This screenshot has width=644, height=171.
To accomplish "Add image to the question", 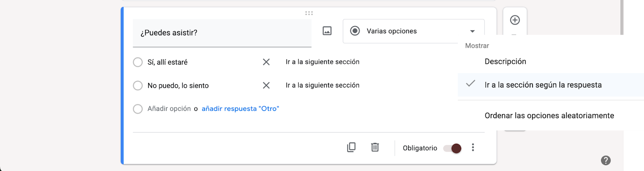I will click(x=327, y=31).
